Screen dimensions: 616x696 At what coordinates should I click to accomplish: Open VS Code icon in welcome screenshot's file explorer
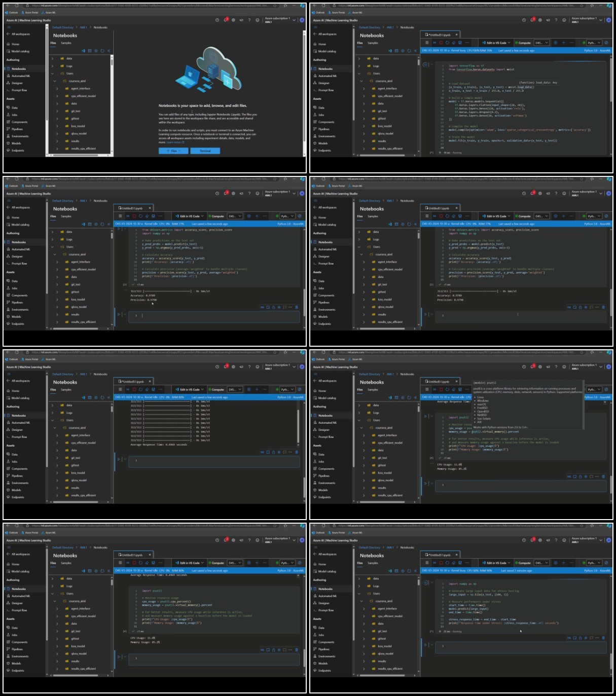tap(84, 51)
